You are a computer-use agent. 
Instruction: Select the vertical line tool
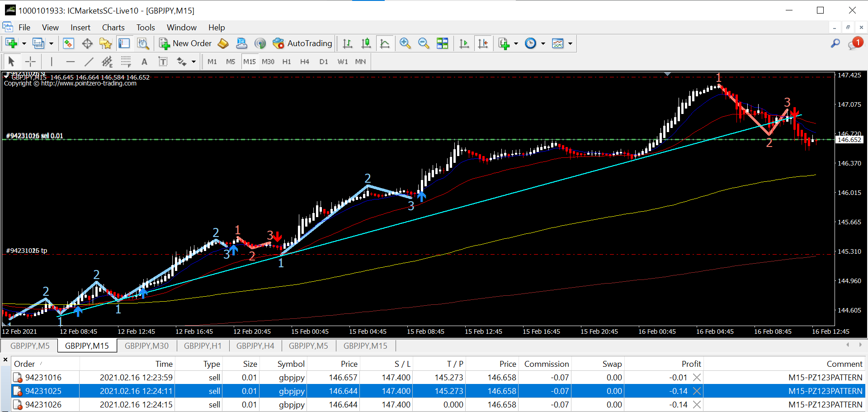click(52, 62)
